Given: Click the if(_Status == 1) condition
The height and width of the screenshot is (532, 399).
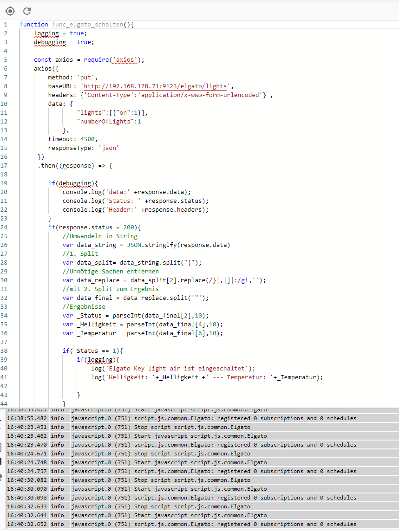Looking at the screenshot, I should (92, 351).
